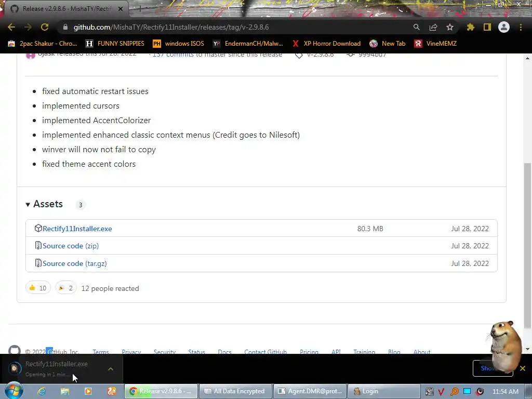
Task: Select the 80.3 MB file size text
Action: click(x=370, y=229)
